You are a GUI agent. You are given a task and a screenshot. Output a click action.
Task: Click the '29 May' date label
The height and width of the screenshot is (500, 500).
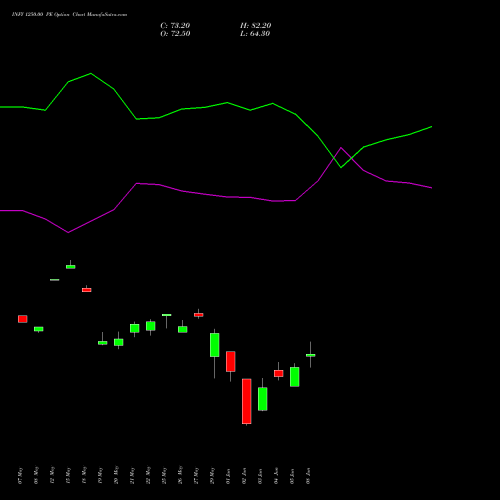coord(212,476)
